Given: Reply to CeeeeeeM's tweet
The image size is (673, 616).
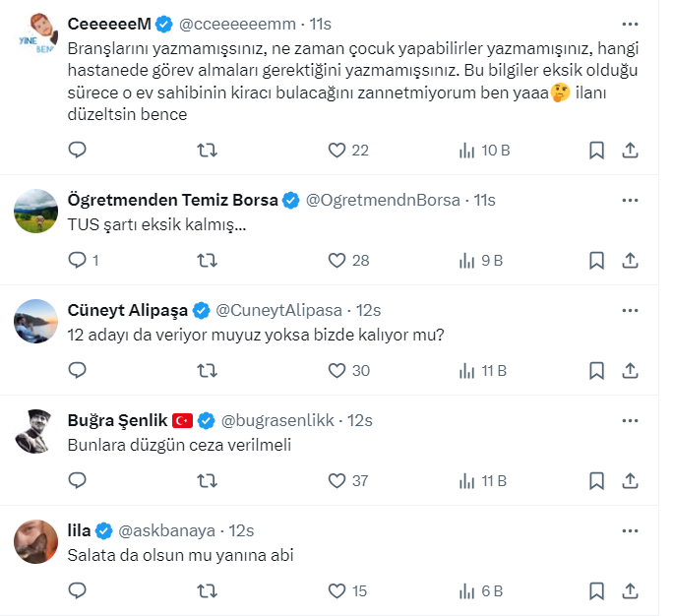Looking at the screenshot, I should pyautogui.click(x=78, y=151).
